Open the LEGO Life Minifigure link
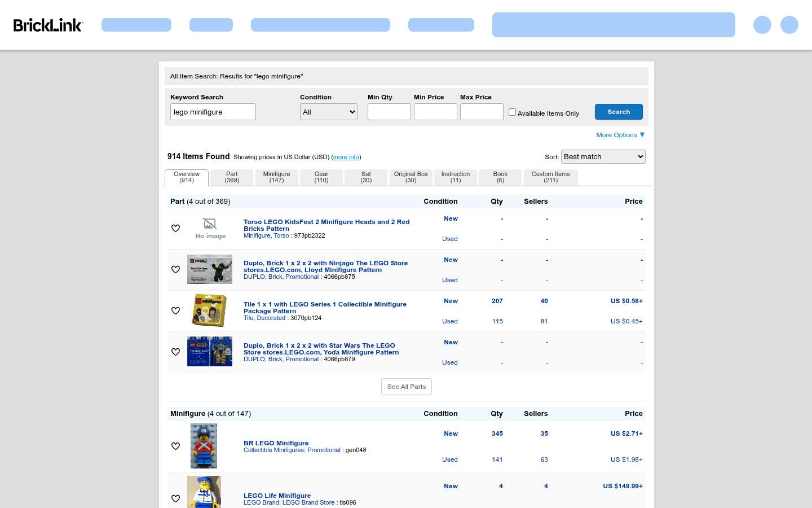The width and height of the screenshot is (812, 508). tap(277, 496)
